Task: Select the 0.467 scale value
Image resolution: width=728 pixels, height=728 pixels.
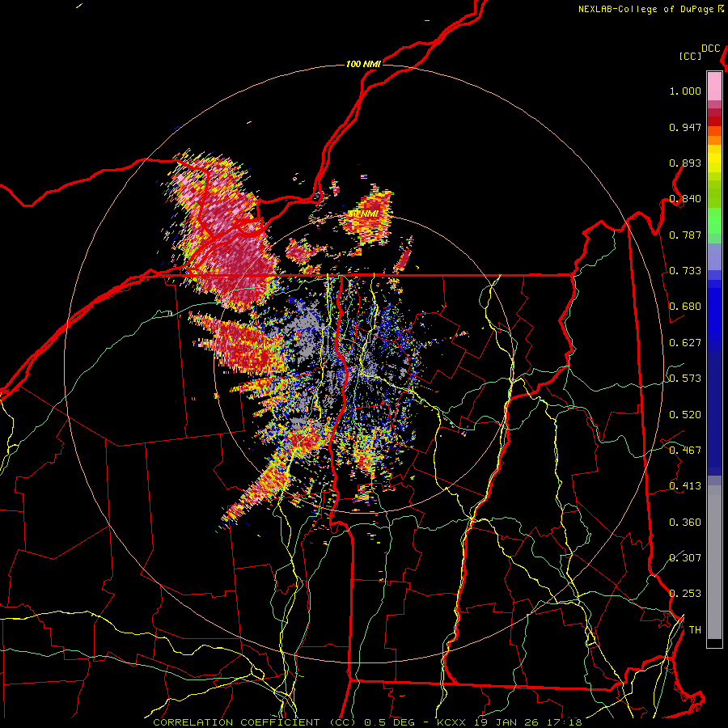Action: (x=685, y=451)
